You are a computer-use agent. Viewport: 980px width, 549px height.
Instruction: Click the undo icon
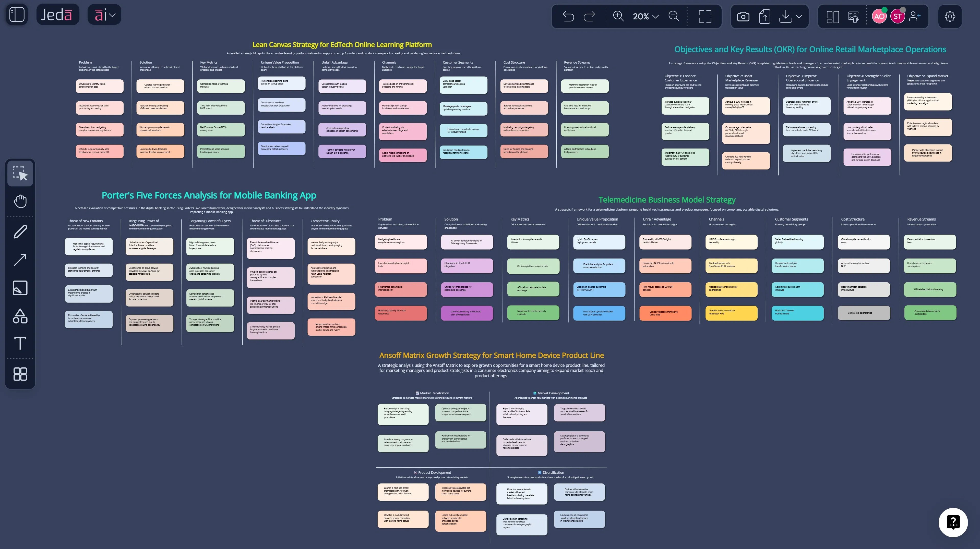coord(568,16)
